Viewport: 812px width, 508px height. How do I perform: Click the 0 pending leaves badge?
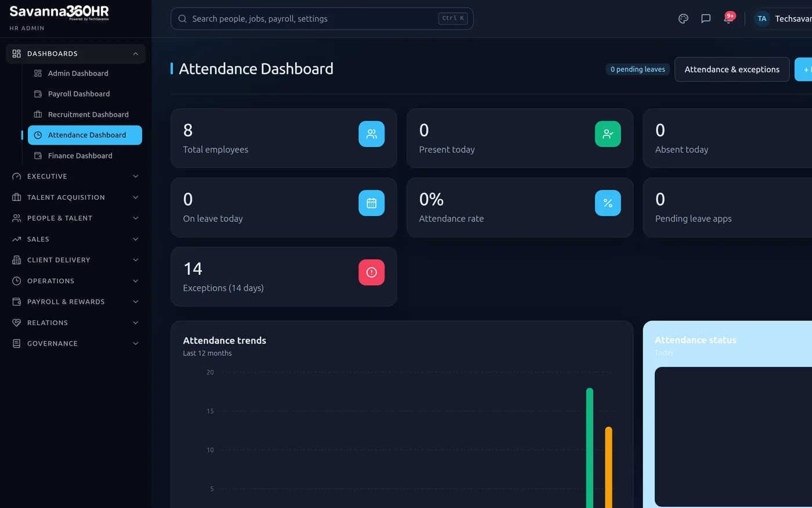tap(638, 69)
